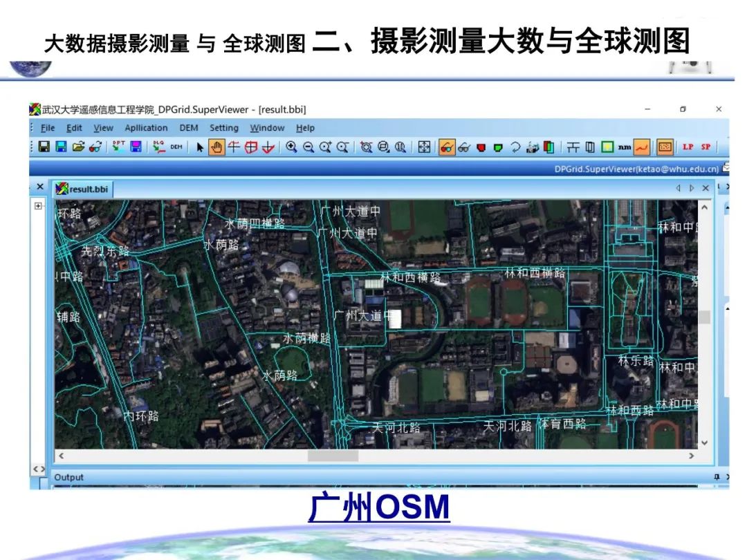Click the horizontal scrollbar right arrow

[691, 456]
